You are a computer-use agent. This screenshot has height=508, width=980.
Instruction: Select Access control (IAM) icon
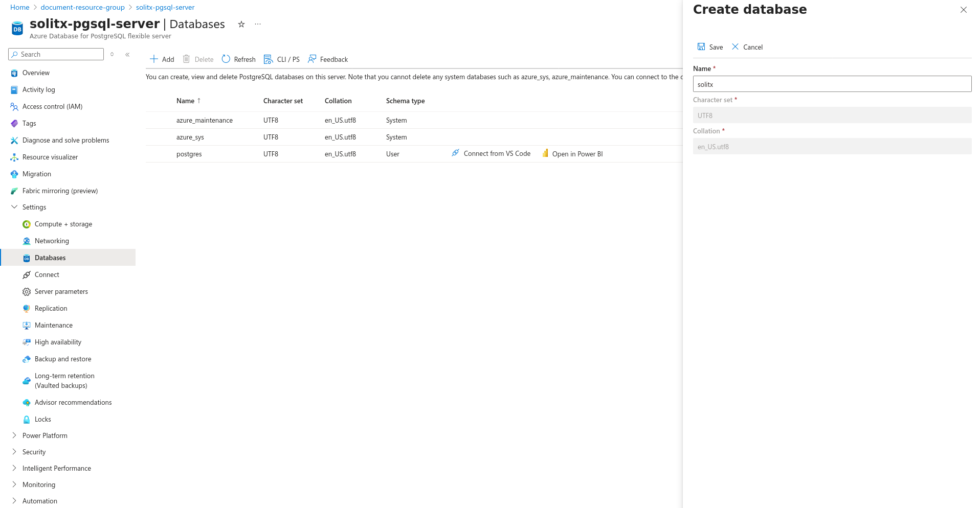14,107
